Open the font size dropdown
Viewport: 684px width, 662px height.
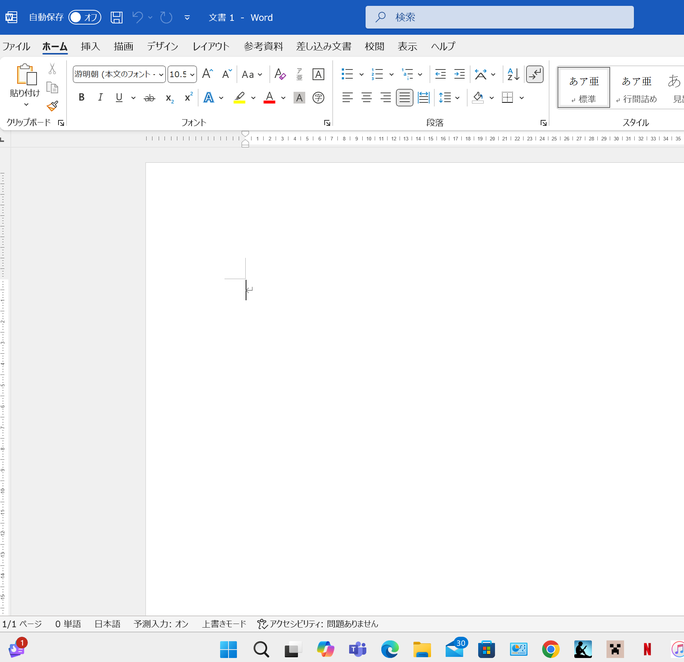pyautogui.click(x=192, y=74)
